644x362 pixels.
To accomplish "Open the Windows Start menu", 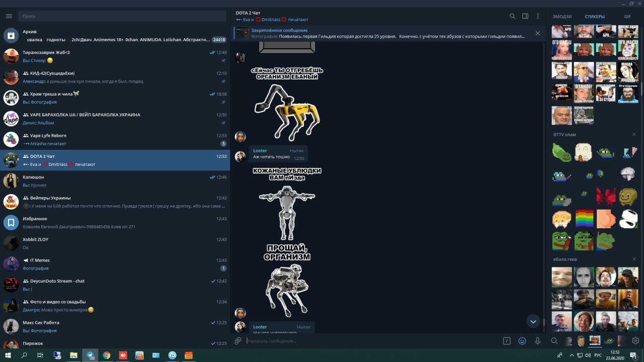I will pyautogui.click(x=8, y=355).
